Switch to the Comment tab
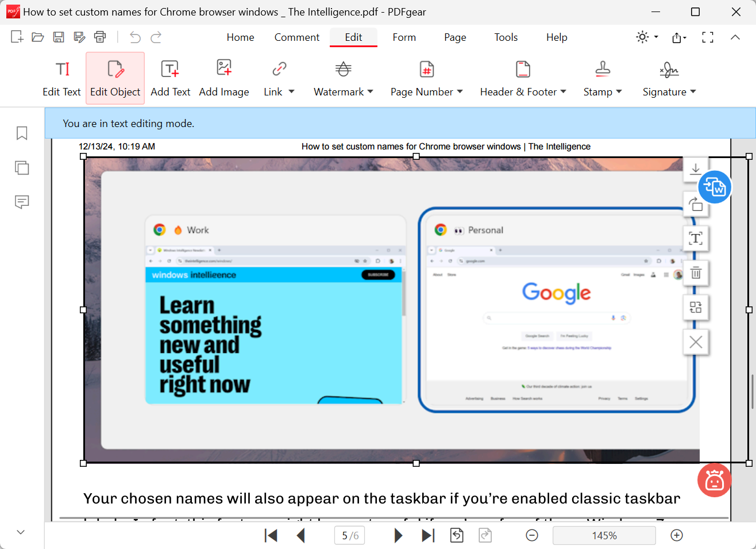Screen dimensions: 756x549 tap(297, 37)
